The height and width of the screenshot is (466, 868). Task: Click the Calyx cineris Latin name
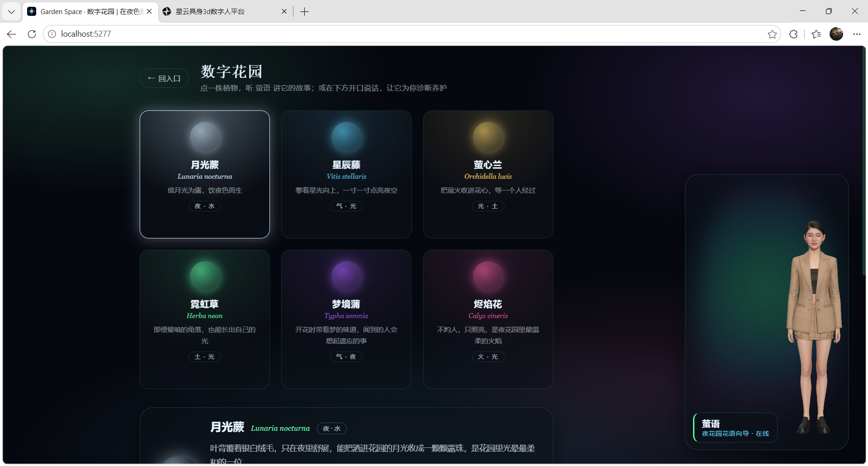point(488,316)
